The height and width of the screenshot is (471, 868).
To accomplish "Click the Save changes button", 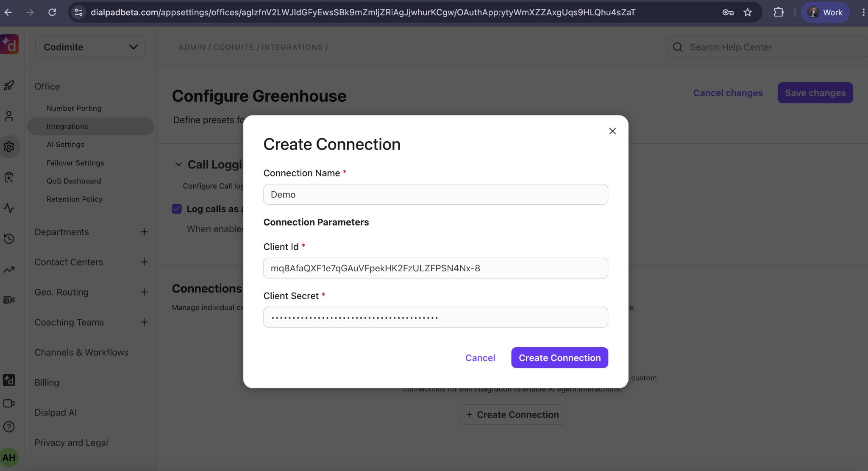I will coord(815,93).
